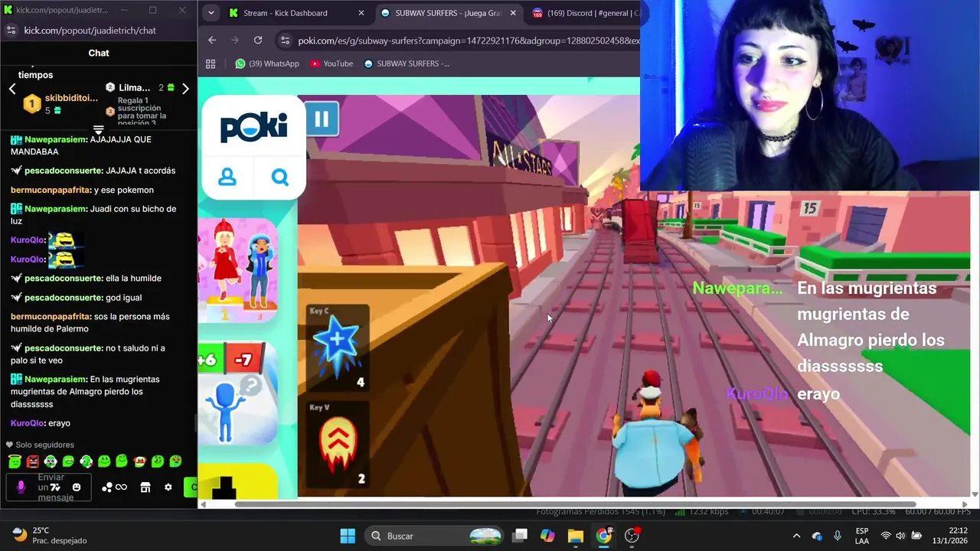Open the weather widget showing 25°C
The width and height of the screenshot is (980, 551).
(x=50, y=536)
